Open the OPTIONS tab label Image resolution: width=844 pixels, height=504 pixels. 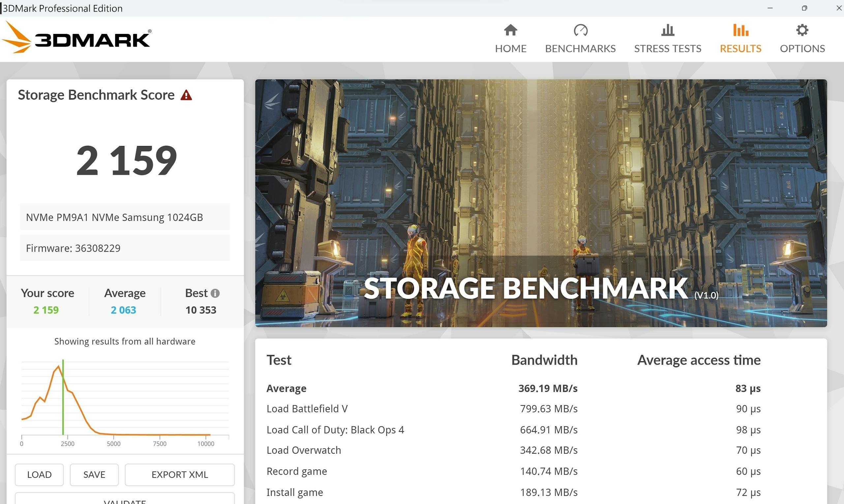pyautogui.click(x=802, y=48)
